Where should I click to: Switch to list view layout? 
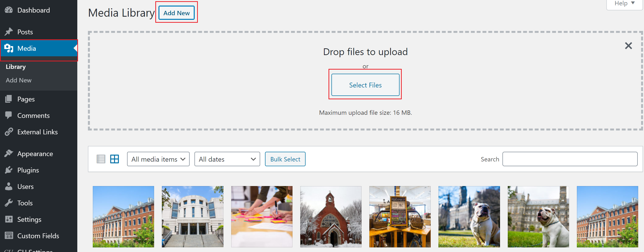coord(101,159)
